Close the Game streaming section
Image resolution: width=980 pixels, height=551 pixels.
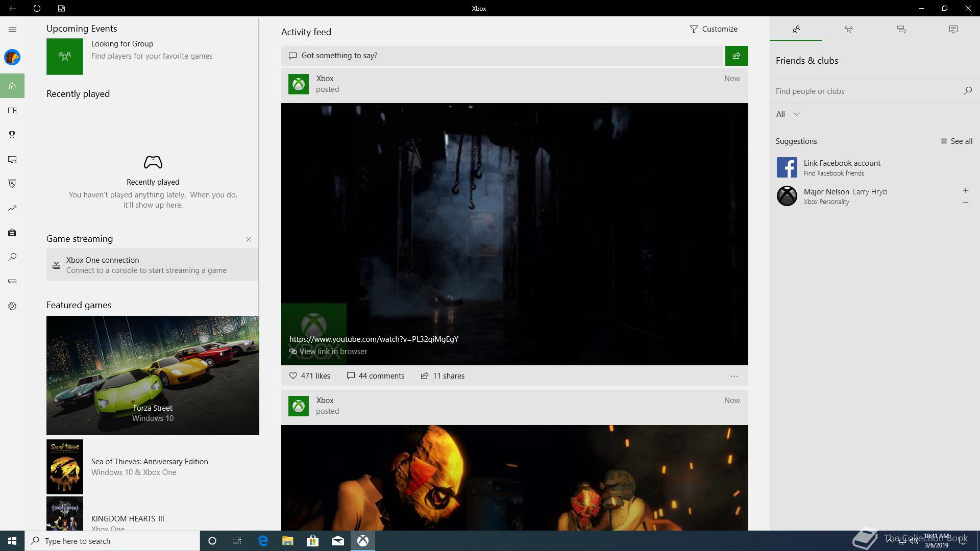click(x=249, y=239)
